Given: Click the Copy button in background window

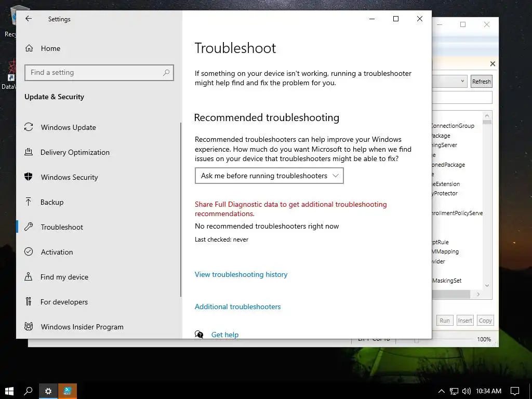Looking at the screenshot, I should click(485, 320).
